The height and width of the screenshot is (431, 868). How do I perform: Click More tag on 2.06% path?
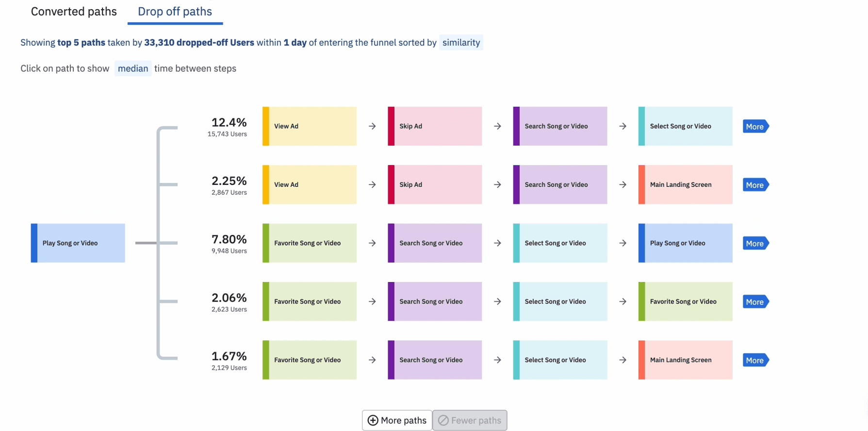(x=755, y=302)
